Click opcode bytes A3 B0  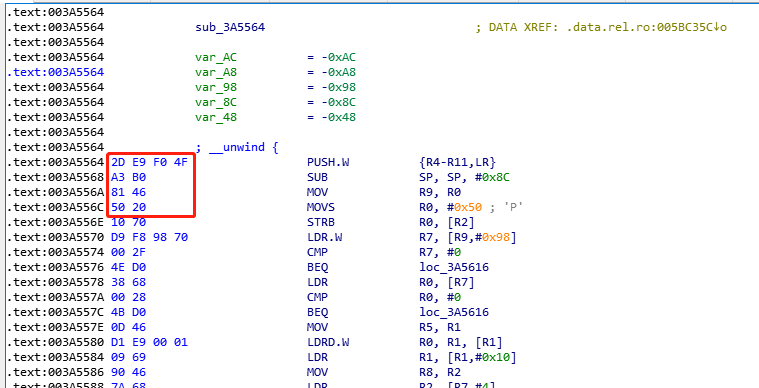(x=128, y=178)
